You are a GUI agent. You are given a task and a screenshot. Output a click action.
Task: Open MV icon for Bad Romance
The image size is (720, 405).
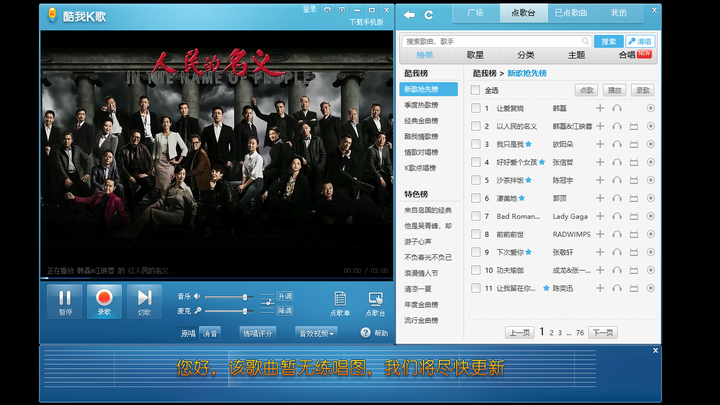(634, 216)
